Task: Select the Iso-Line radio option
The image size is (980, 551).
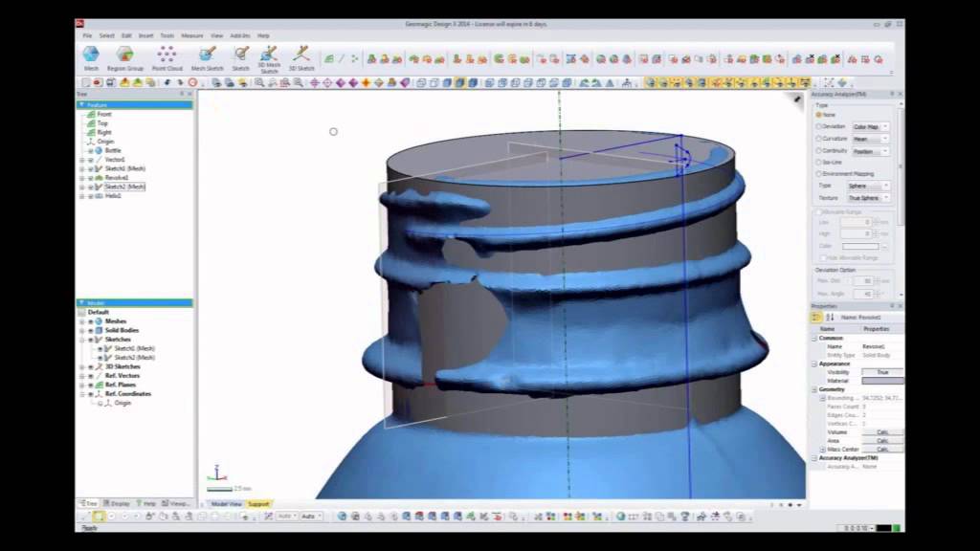Action: [818, 162]
